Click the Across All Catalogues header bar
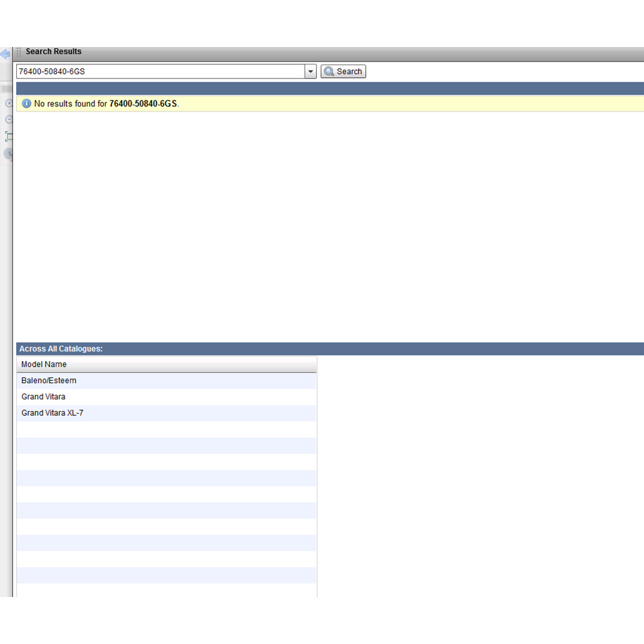 pyautogui.click(x=61, y=349)
